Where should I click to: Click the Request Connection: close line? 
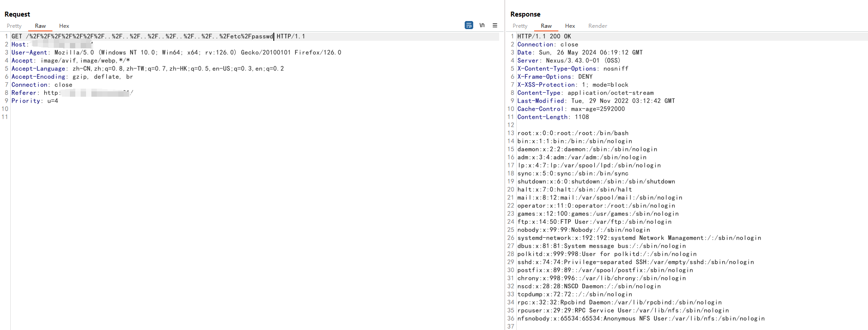pyautogui.click(x=42, y=85)
